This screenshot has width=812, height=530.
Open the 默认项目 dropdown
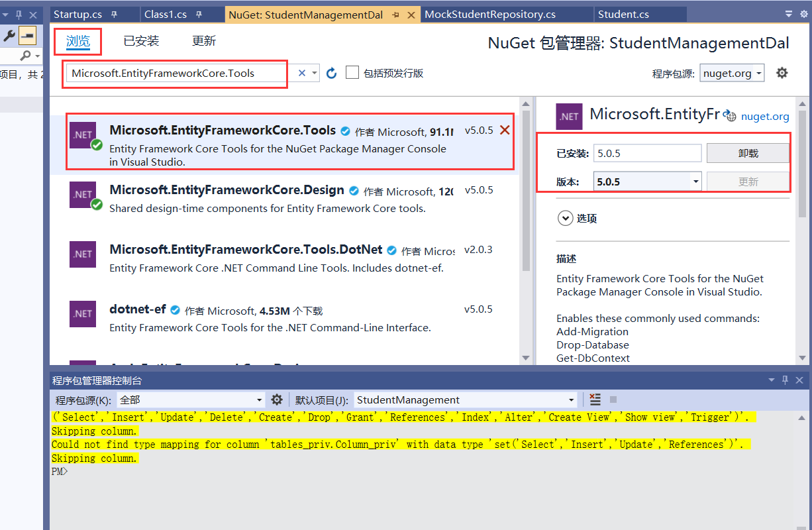570,399
